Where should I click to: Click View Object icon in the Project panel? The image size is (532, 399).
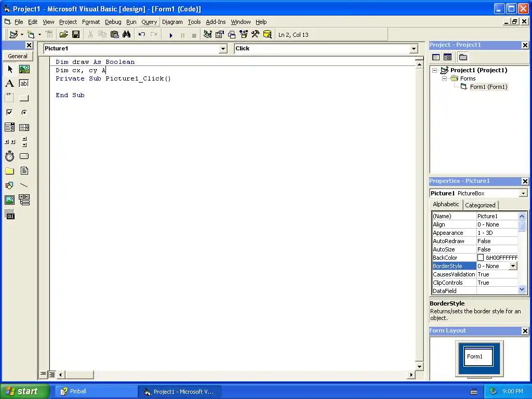pos(447,57)
